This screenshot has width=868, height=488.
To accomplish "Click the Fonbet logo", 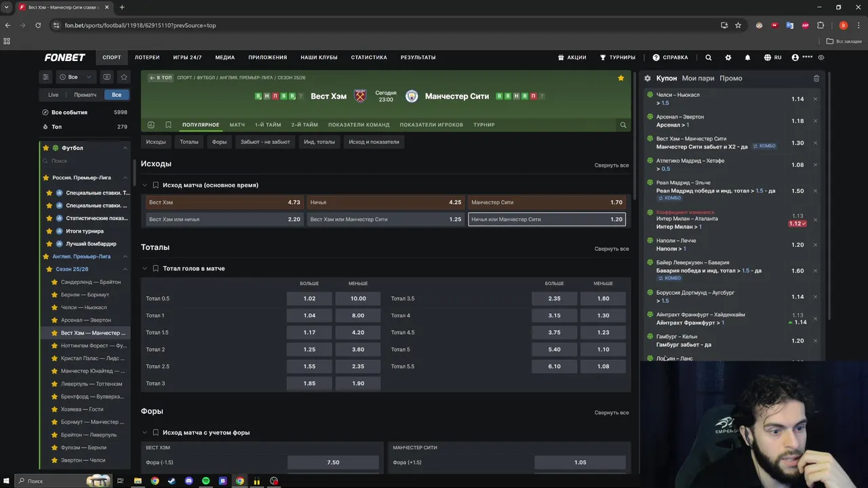I will click(64, 58).
